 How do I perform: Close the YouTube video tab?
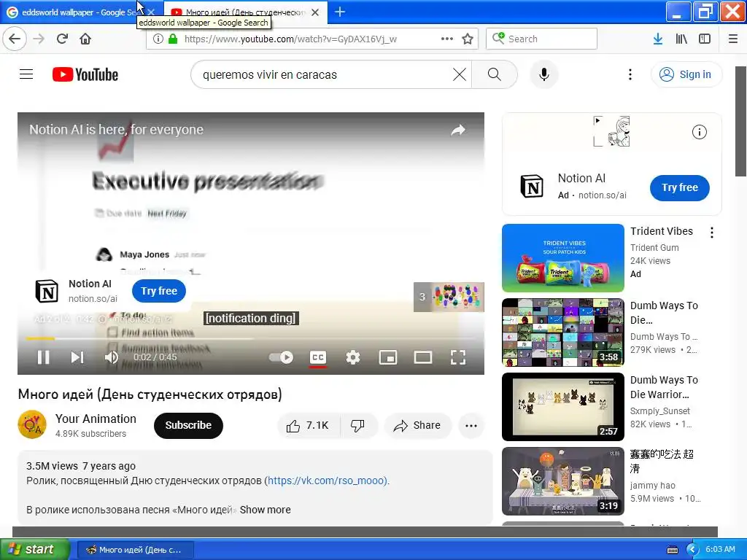coord(315,12)
